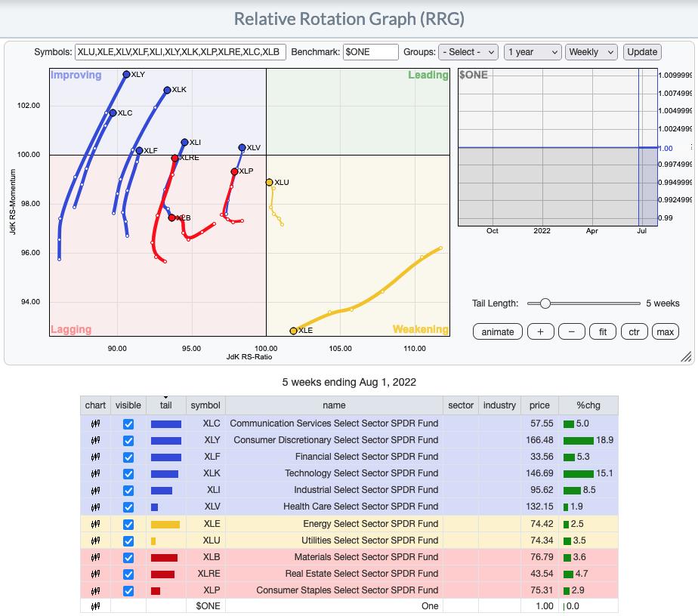The image size is (698, 616).
Task: Uncheck visibility for XLK
Action: click(128, 473)
